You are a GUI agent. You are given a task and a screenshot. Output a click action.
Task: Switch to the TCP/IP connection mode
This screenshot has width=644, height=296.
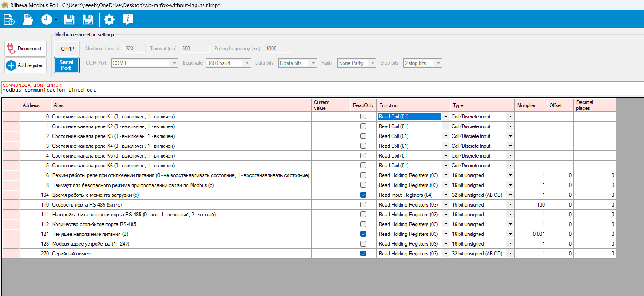click(x=66, y=49)
